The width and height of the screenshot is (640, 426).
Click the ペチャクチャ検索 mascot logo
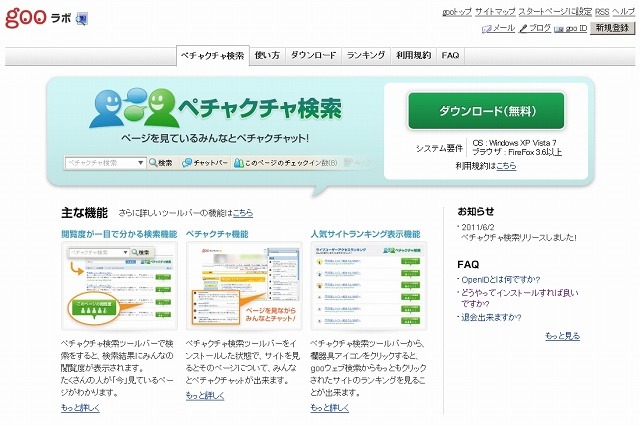[x=135, y=108]
